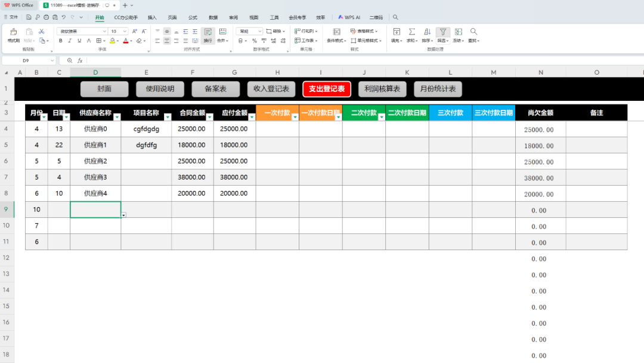Image resolution: width=644 pixels, height=363 pixels.
Task: Toggle middle vertical alignment
Action: (167, 31)
